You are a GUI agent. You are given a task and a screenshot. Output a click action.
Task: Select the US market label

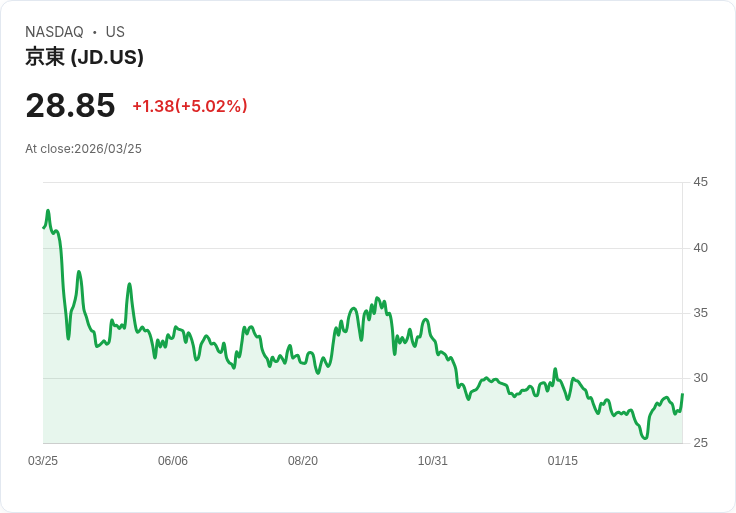[115, 32]
